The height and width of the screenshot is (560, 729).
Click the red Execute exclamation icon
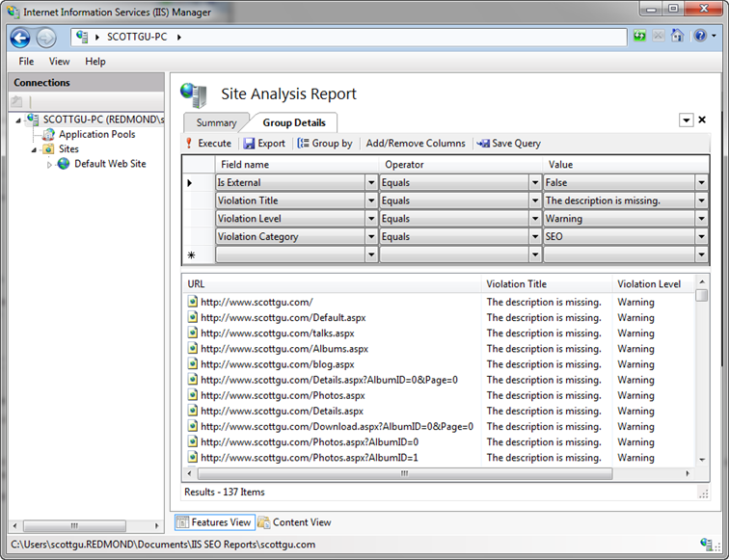coord(189,144)
